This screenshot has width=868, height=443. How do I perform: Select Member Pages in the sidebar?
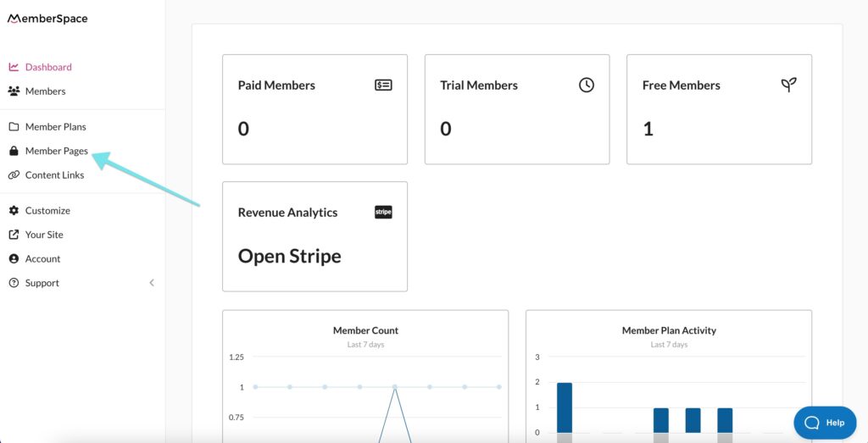coord(57,151)
